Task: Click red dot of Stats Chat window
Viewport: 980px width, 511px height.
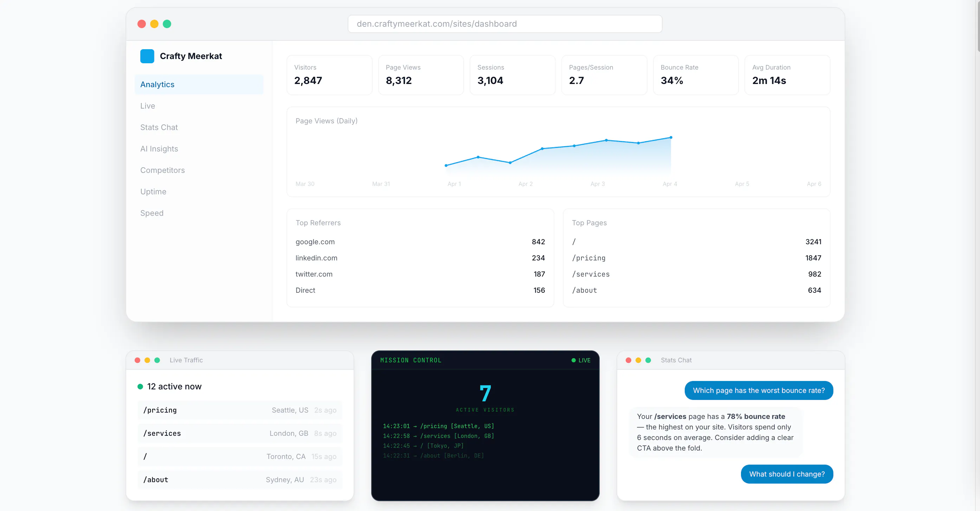Action: [x=628, y=360]
